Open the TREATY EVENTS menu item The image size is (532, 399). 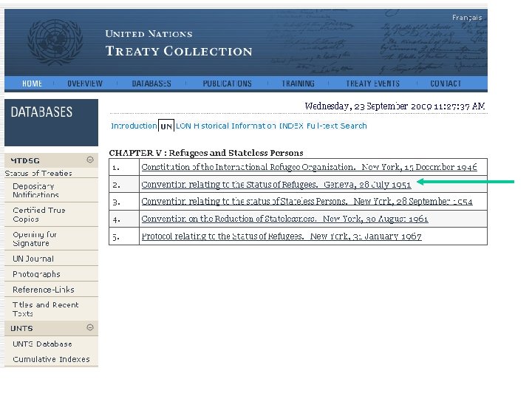click(x=372, y=83)
